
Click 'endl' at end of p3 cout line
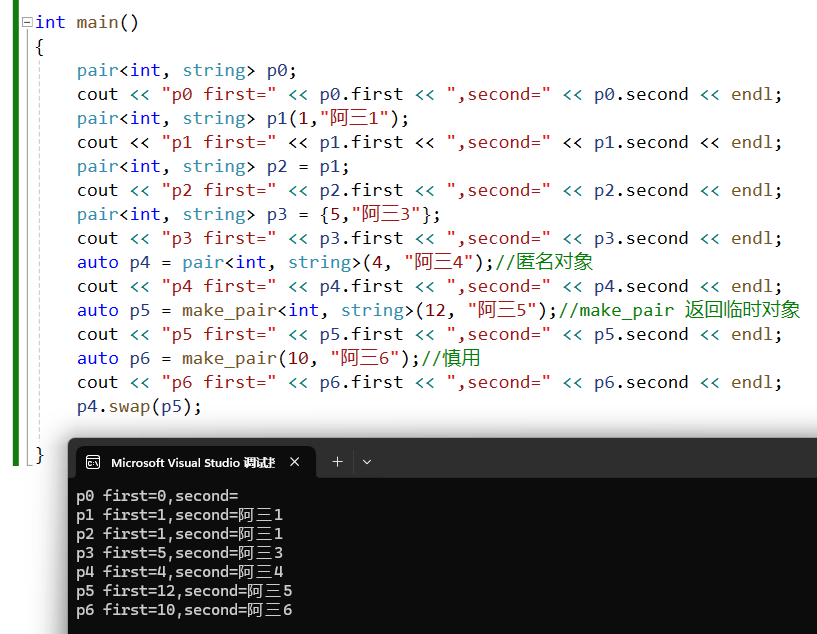(751, 239)
